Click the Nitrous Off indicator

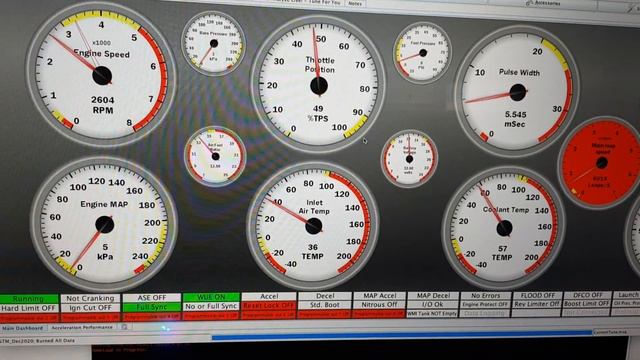pyautogui.click(x=379, y=305)
